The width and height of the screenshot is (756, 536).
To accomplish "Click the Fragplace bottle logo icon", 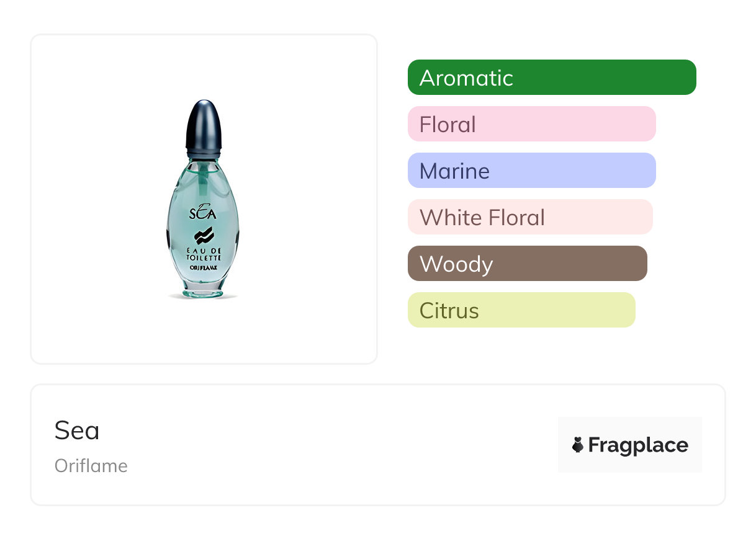I will 578,445.
